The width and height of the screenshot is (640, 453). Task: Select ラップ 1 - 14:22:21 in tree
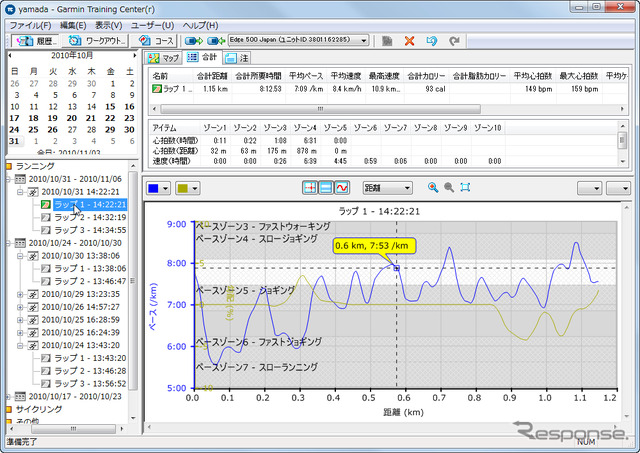[90, 204]
